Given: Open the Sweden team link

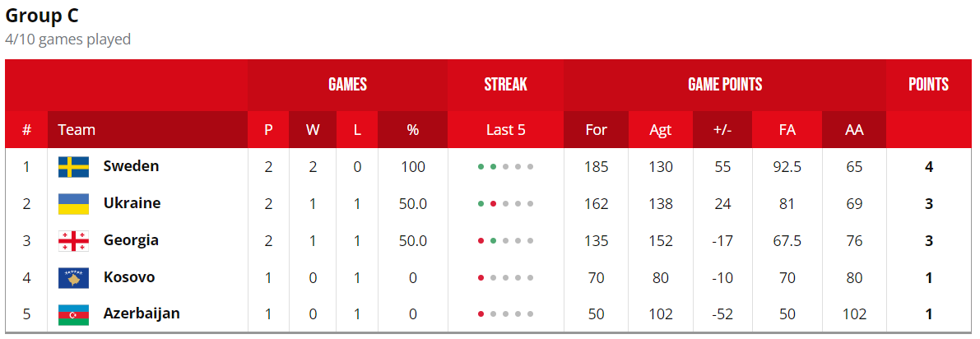Looking at the screenshot, I should [x=132, y=166].
